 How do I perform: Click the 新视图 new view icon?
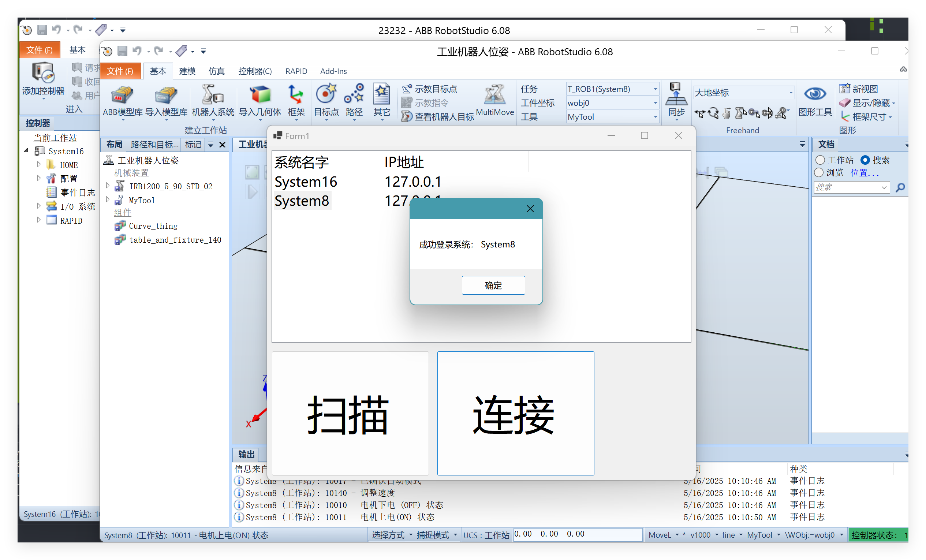pos(844,89)
